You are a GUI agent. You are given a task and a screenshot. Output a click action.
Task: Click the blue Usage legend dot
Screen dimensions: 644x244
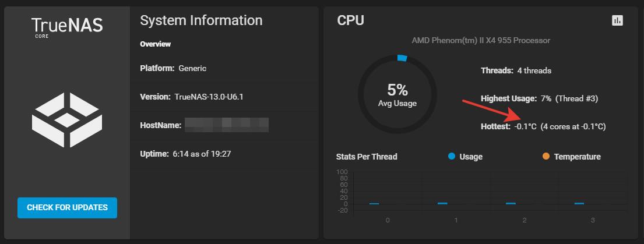(x=452, y=156)
